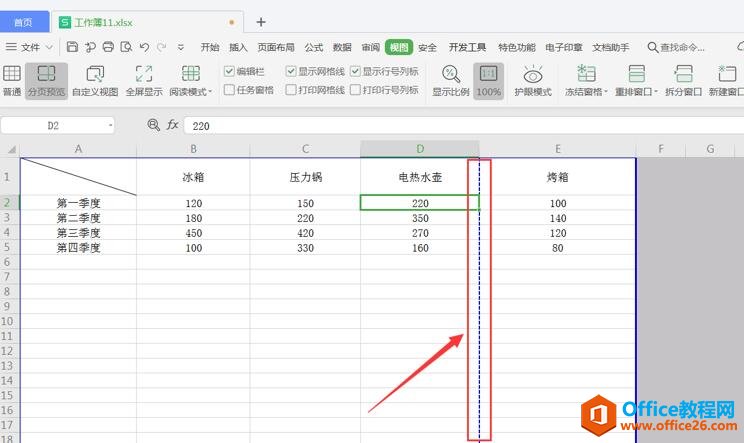Open Custom Views (自定义视图)

click(x=95, y=81)
